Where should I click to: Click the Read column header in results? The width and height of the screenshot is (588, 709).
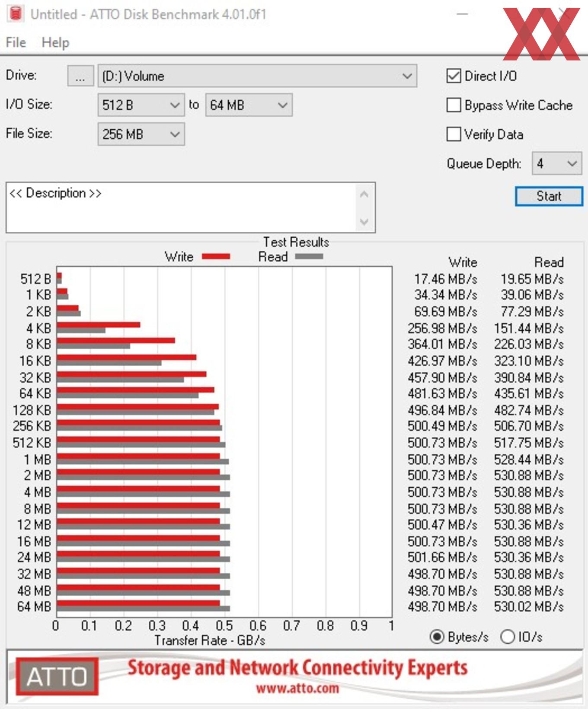(549, 262)
